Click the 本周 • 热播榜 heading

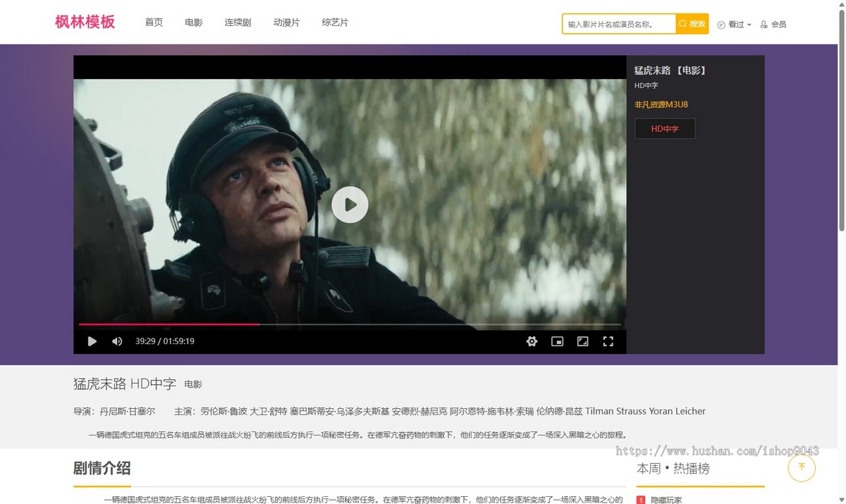point(673,468)
